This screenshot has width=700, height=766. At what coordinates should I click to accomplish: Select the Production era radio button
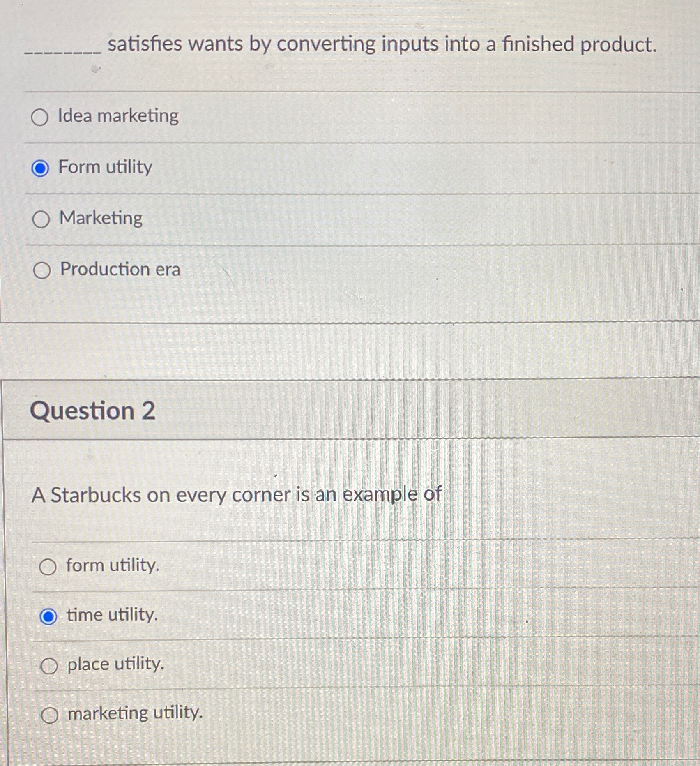(x=42, y=270)
